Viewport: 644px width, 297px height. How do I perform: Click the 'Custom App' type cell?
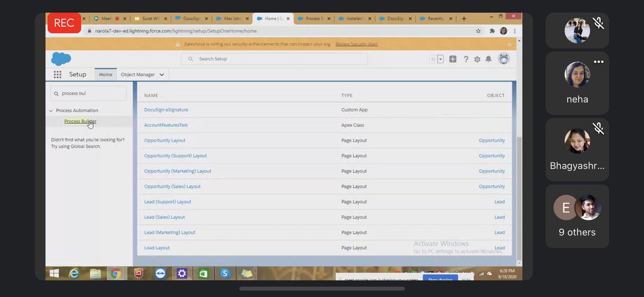coord(354,110)
